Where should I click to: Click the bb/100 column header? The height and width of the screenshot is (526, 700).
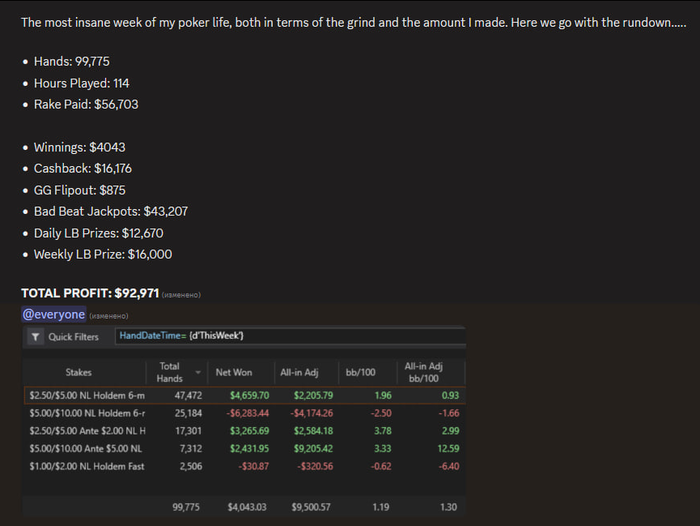click(x=360, y=372)
